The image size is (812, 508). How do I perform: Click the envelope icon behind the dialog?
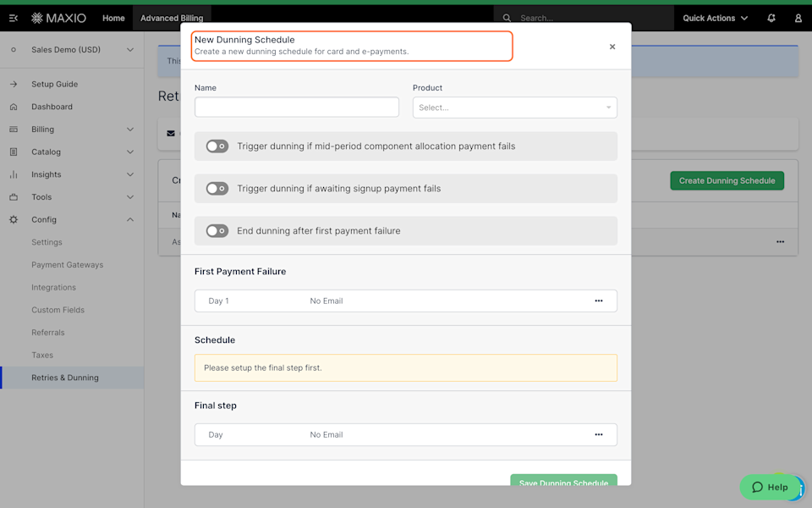pos(171,133)
